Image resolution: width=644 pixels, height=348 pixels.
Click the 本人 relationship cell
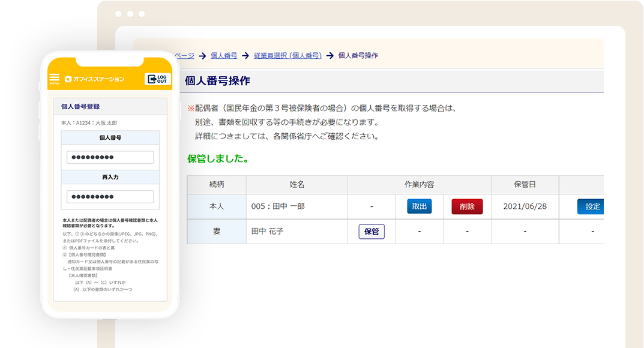click(217, 206)
